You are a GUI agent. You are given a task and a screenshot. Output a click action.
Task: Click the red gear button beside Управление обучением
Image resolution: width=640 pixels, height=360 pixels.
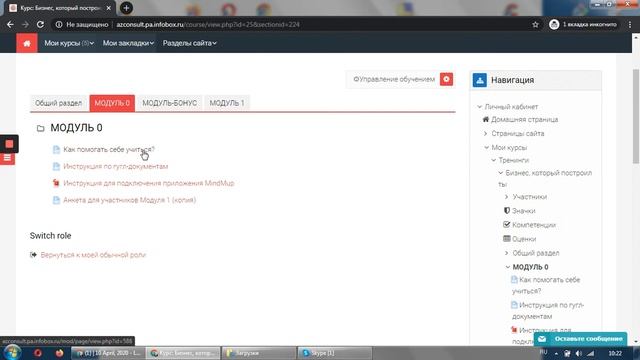pos(446,79)
